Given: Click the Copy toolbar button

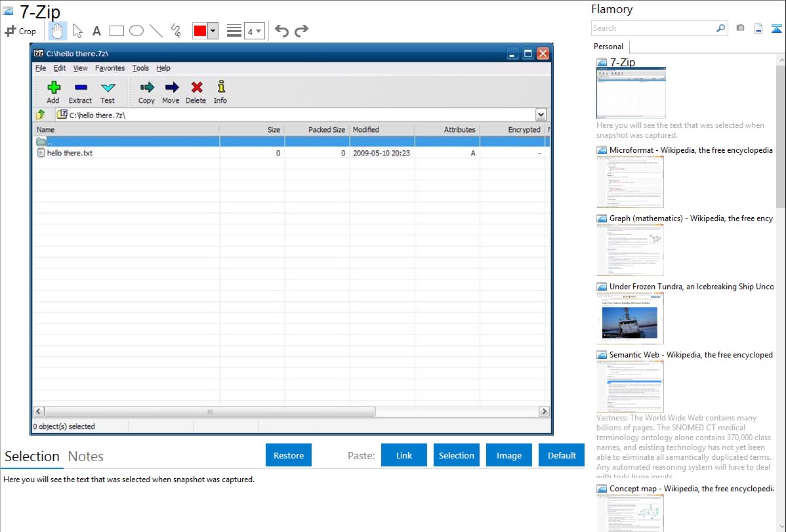Looking at the screenshot, I should [146, 92].
